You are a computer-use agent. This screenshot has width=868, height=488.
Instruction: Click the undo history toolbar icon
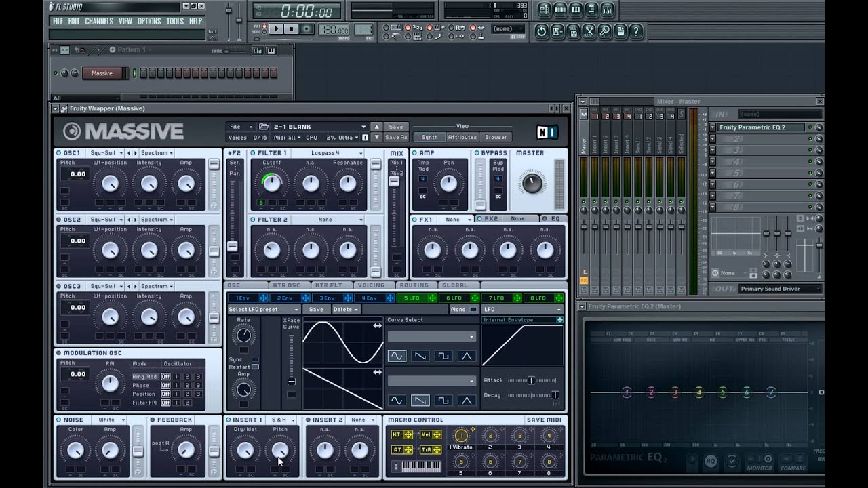(x=541, y=31)
